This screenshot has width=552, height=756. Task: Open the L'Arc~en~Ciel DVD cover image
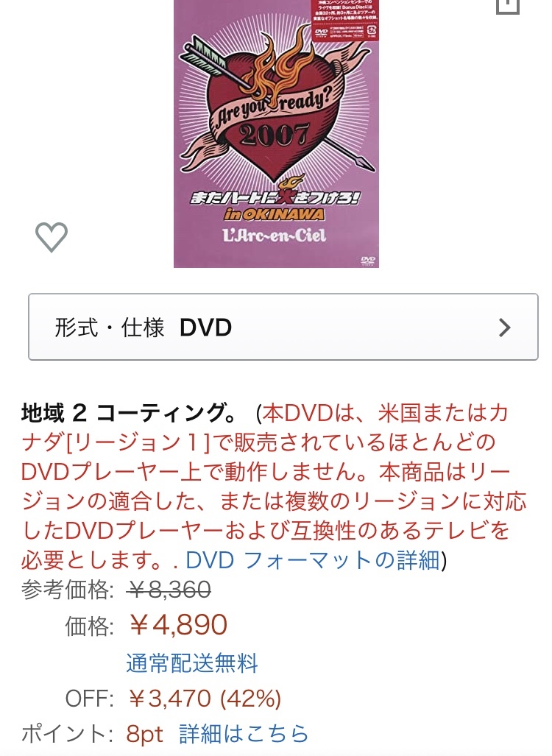coord(276,133)
